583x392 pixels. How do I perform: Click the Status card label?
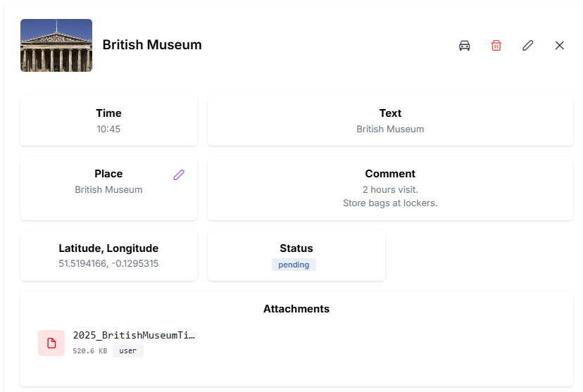(296, 248)
